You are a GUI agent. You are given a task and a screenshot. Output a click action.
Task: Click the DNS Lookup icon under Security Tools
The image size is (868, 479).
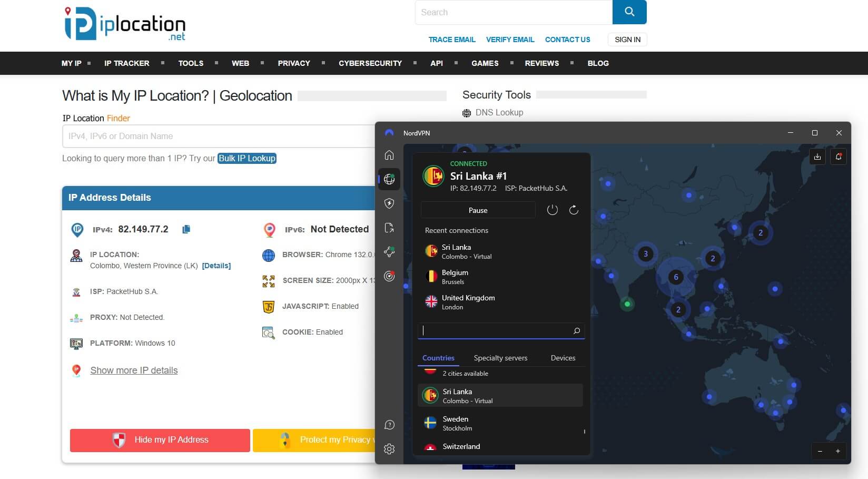click(x=467, y=113)
